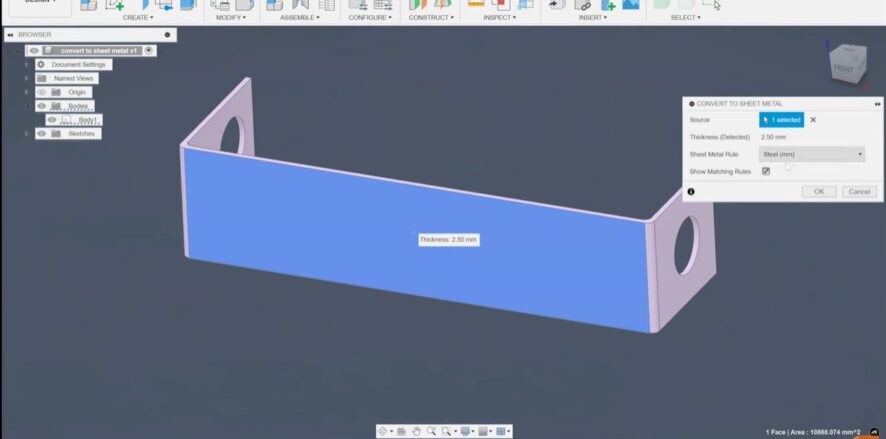886x439 pixels.
Task: Click the Create Sketch toolbar icon
Action: click(115, 5)
